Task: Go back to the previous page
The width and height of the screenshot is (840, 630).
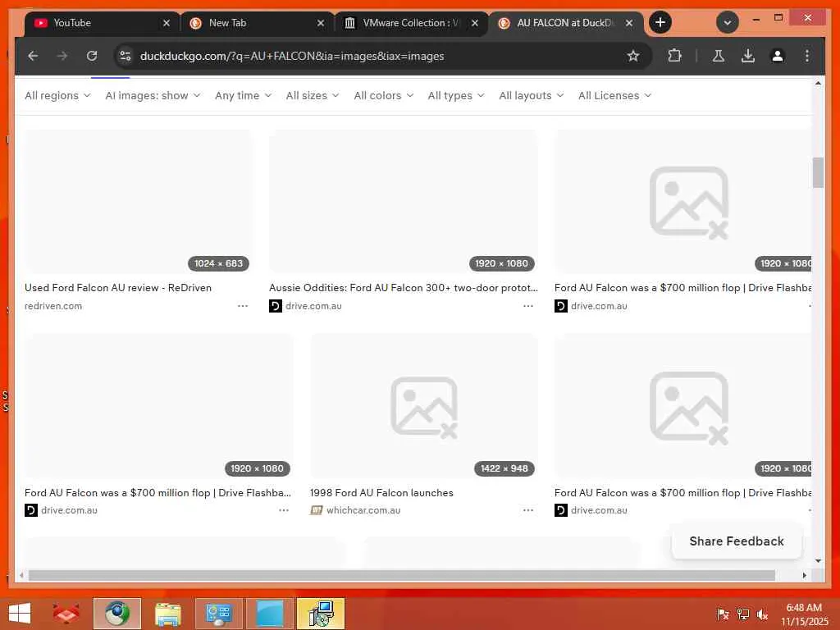Action: click(x=33, y=56)
